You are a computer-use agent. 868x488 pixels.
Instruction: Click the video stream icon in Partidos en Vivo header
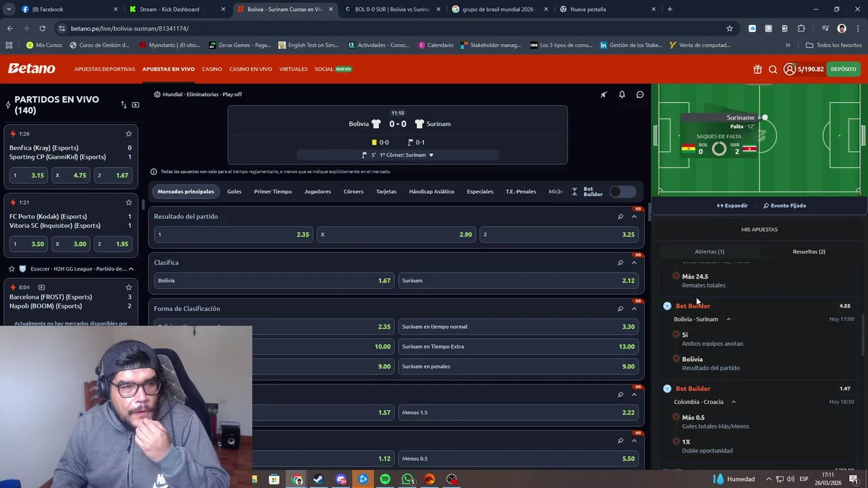(136, 104)
